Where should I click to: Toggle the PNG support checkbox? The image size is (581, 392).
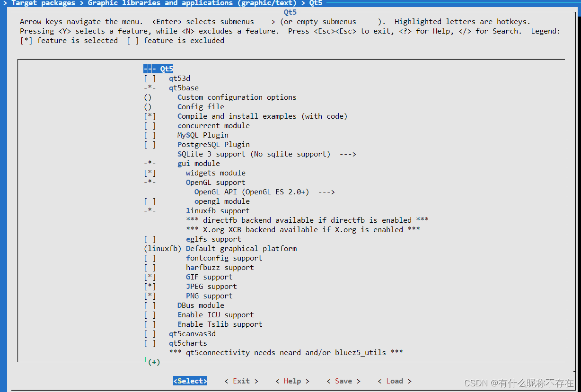150,296
